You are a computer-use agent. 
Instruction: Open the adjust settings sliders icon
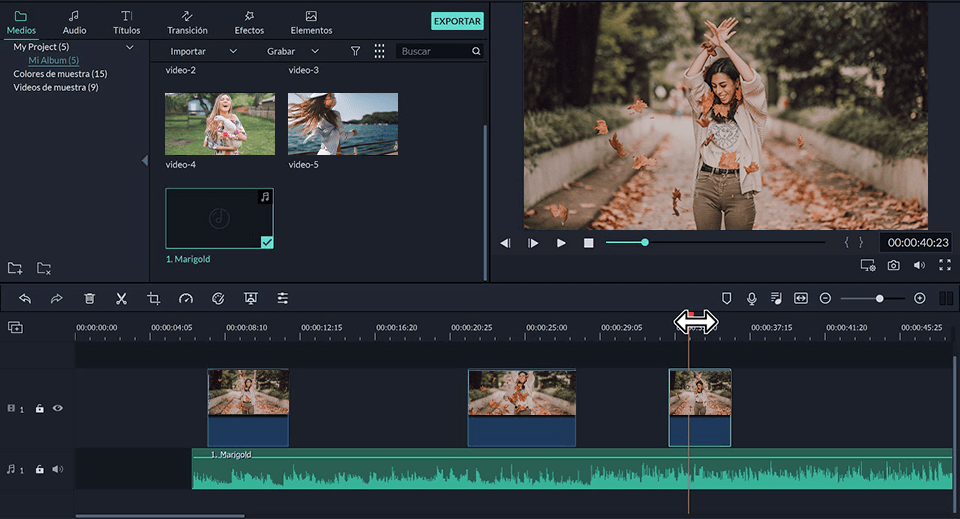(x=282, y=299)
